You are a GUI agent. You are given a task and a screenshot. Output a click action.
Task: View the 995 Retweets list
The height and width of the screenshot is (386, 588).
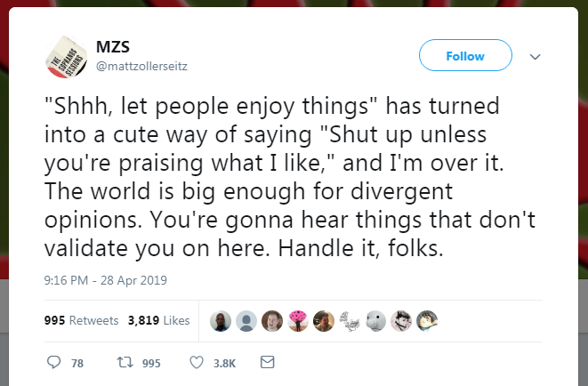tap(81, 321)
